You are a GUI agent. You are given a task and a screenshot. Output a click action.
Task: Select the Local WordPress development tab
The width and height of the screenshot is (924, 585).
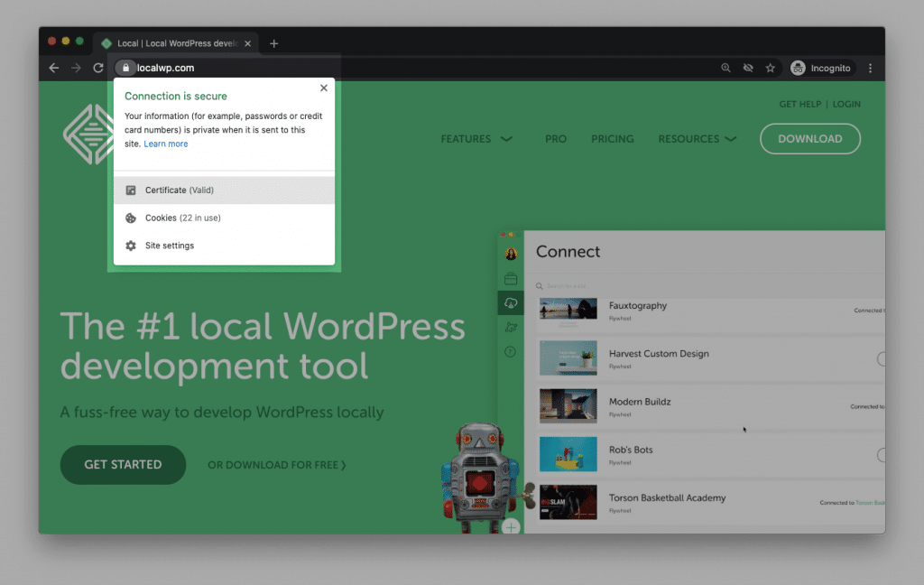pos(176,43)
